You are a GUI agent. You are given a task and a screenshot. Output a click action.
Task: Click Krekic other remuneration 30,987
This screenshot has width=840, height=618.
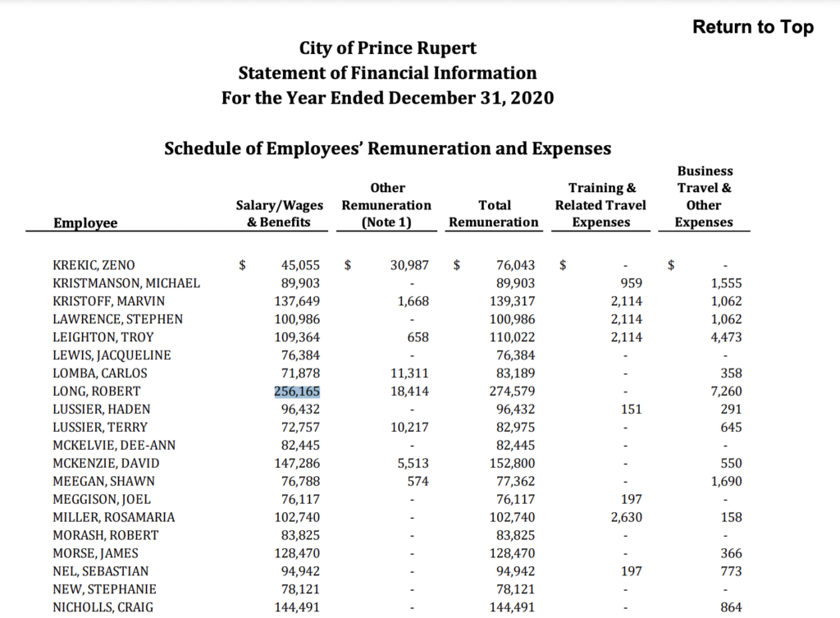tap(410, 265)
